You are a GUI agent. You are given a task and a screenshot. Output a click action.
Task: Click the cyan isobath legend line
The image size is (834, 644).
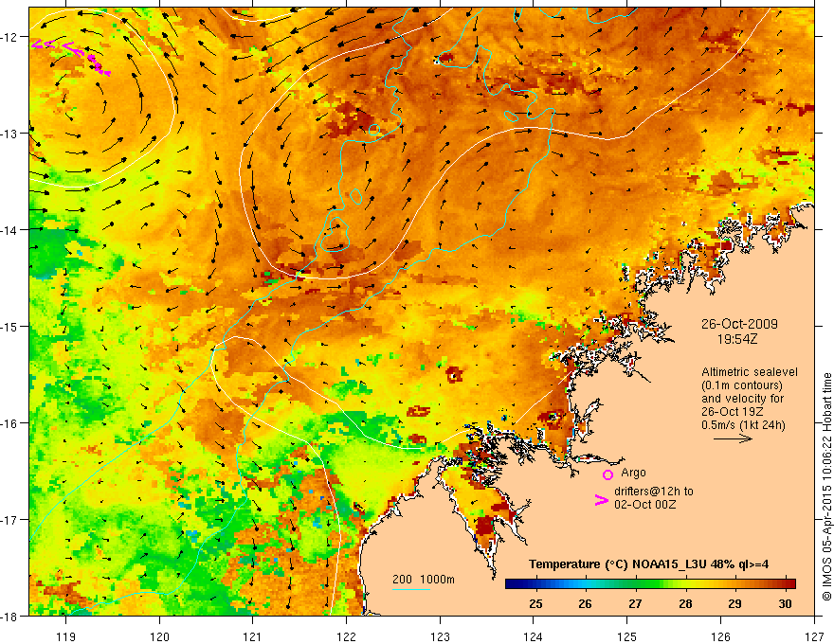411,589
